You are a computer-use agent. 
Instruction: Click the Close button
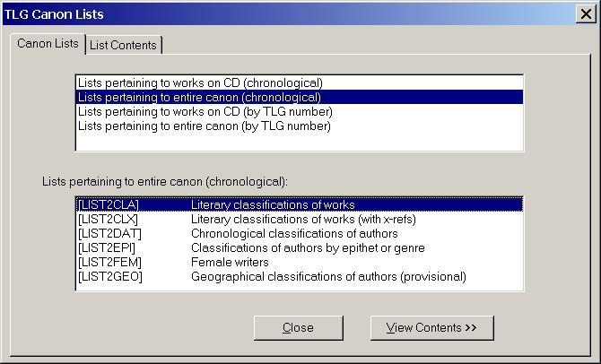[298, 328]
